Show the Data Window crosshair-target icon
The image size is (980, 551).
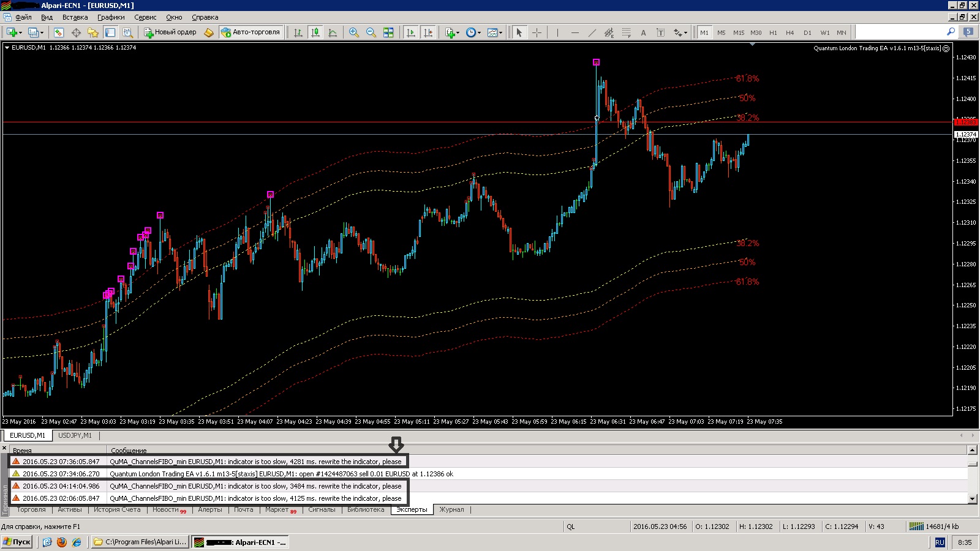coord(76,32)
